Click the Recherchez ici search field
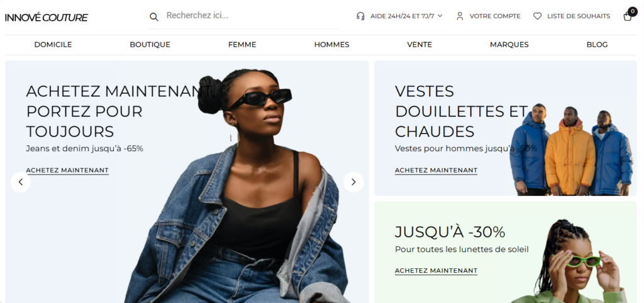The image size is (644, 303). click(250, 16)
